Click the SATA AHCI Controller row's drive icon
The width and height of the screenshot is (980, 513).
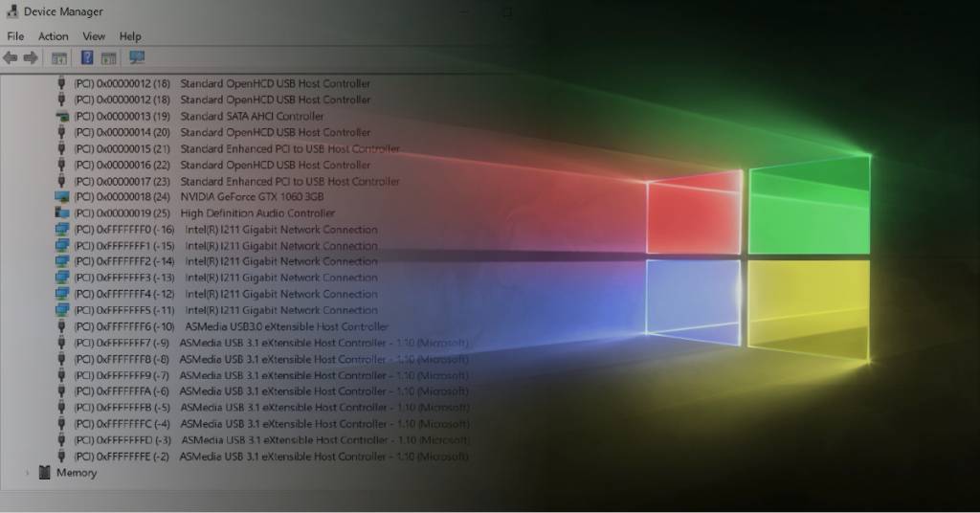[62, 116]
